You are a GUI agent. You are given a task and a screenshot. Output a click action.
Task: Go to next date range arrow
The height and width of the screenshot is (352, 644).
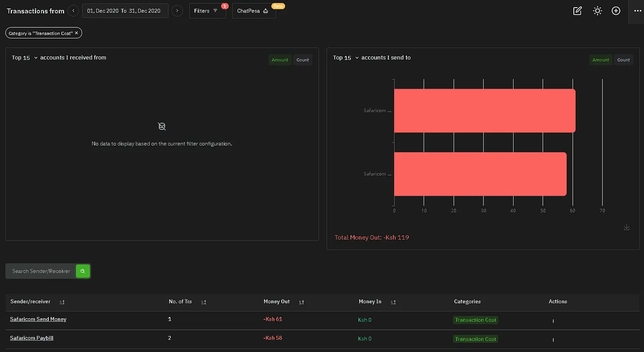(x=177, y=10)
